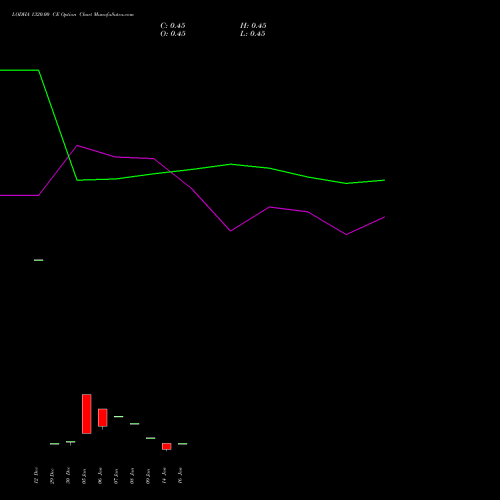The image size is (500, 500).
Task: Click the tallest red candlestick
Action: coord(87,414)
